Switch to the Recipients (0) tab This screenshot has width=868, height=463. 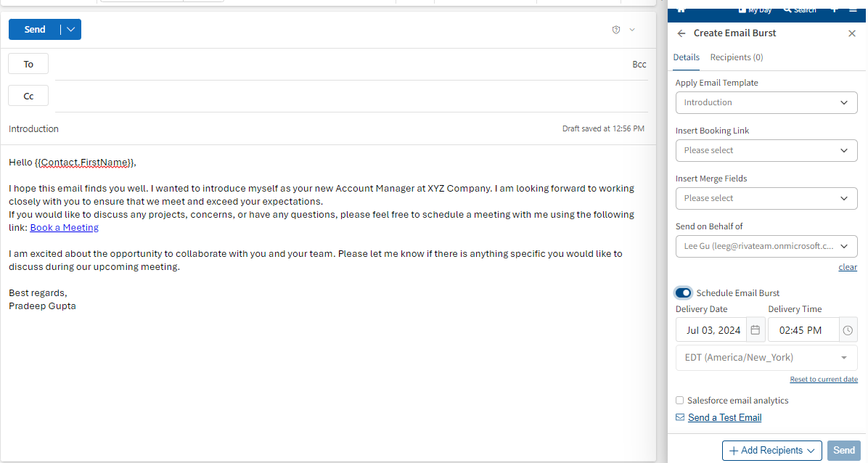[736, 57]
